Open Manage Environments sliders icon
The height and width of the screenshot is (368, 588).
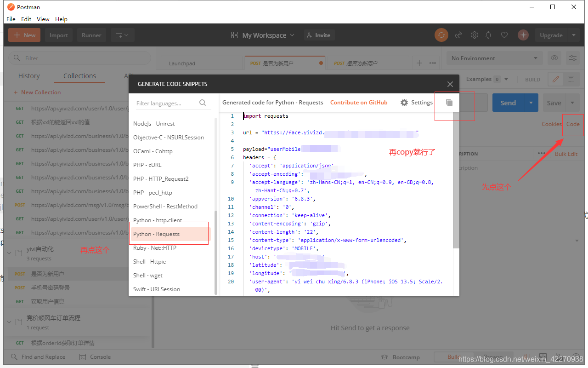[x=573, y=58]
